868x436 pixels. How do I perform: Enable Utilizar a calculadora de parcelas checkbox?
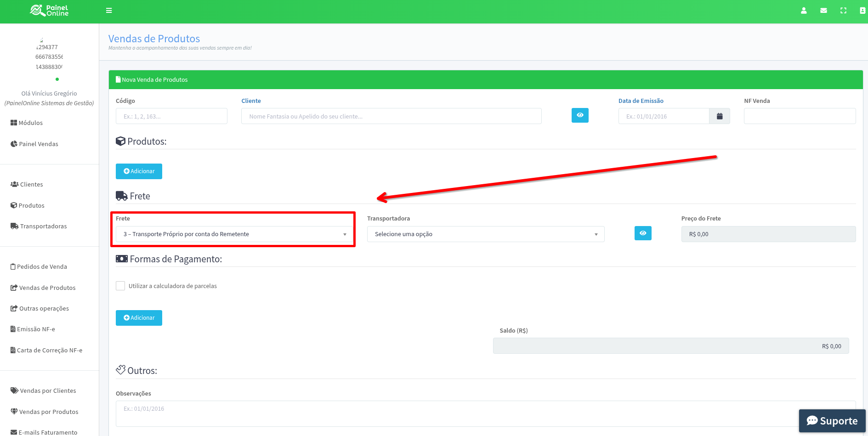(x=120, y=286)
